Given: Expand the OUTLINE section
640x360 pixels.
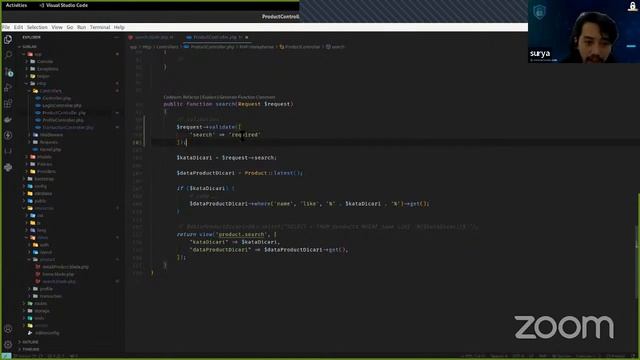Looking at the screenshot, I should [x=29, y=342].
